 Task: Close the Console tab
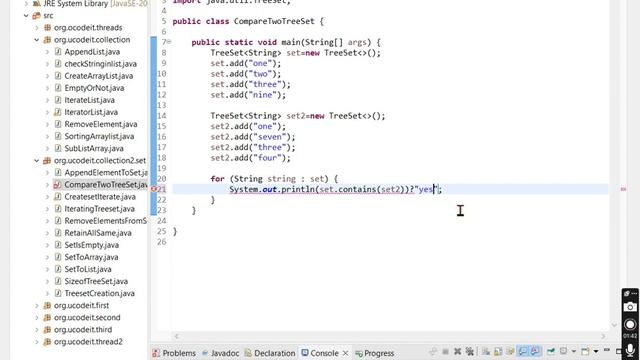(345, 353)
